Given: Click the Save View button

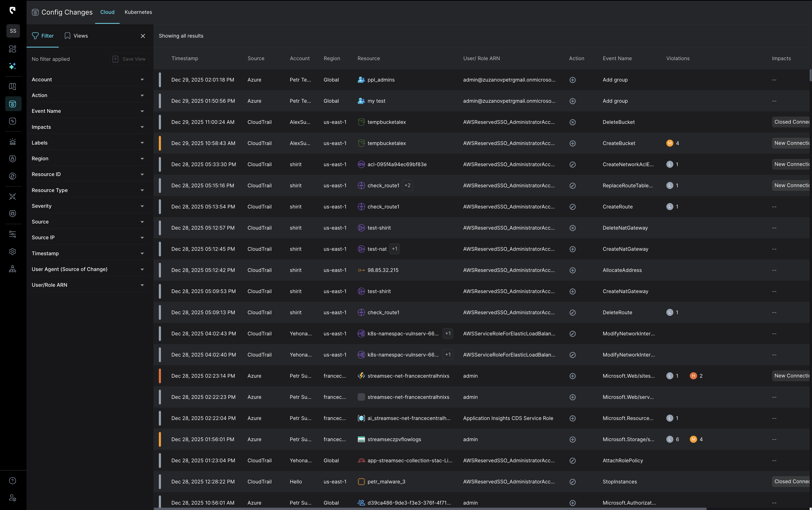Looking at the screenshot, I should (x=129, y=59).
